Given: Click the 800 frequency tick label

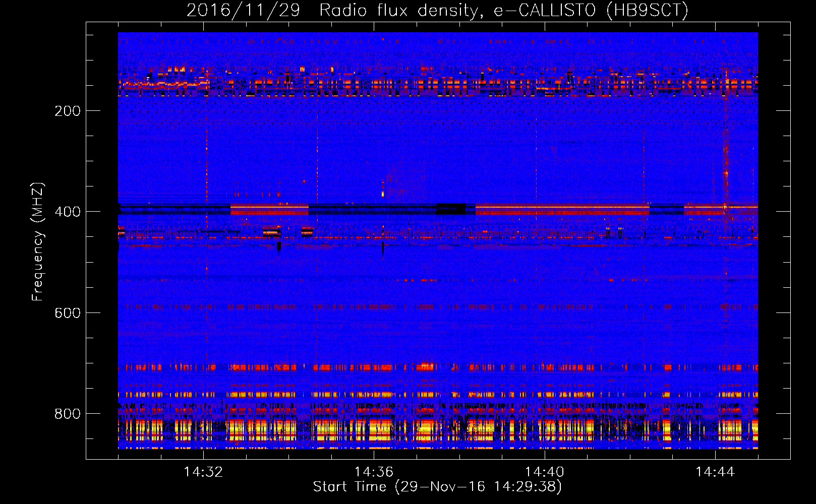Looking at the screenshot, I should (68, 414).
